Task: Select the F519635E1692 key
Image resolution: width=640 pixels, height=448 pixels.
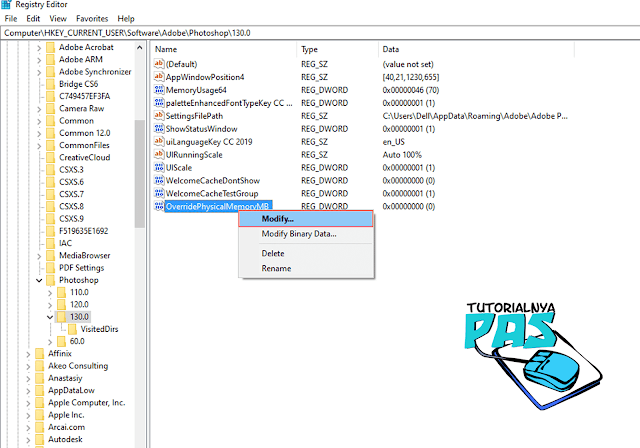Action: 84,231
